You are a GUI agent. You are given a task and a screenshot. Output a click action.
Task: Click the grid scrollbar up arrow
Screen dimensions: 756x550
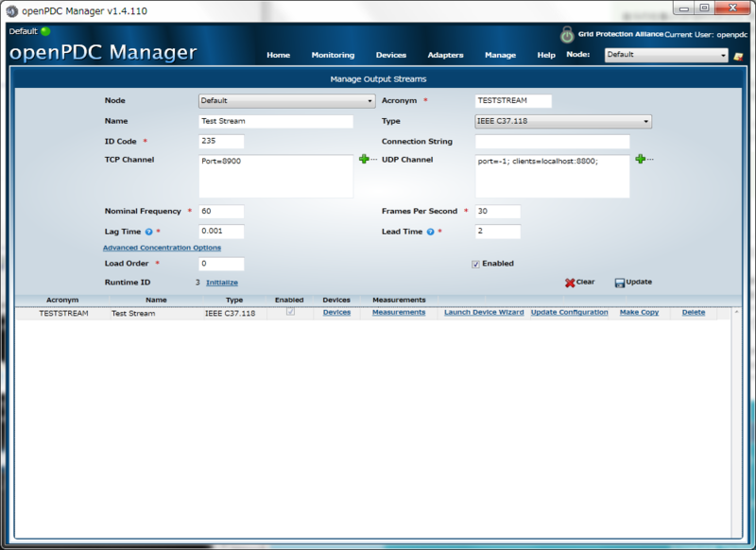pos(736,312)
